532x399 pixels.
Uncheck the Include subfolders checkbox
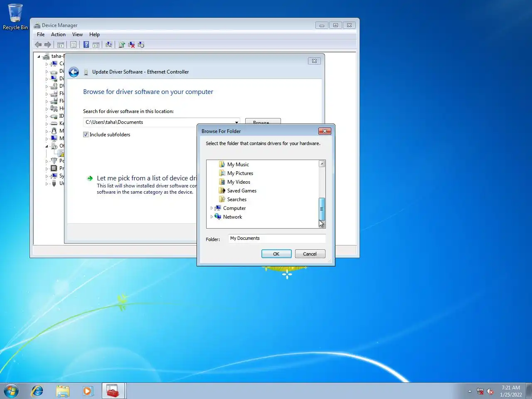86,135
